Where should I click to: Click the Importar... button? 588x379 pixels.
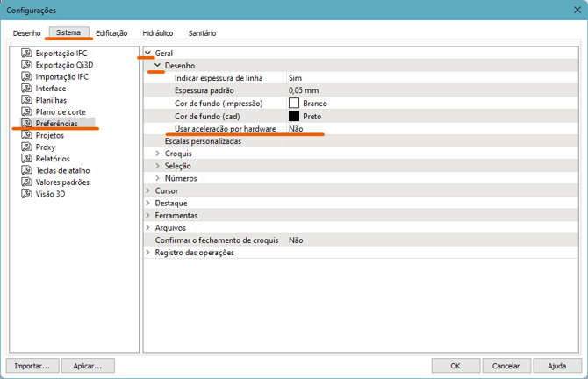(x=33, y=365)
